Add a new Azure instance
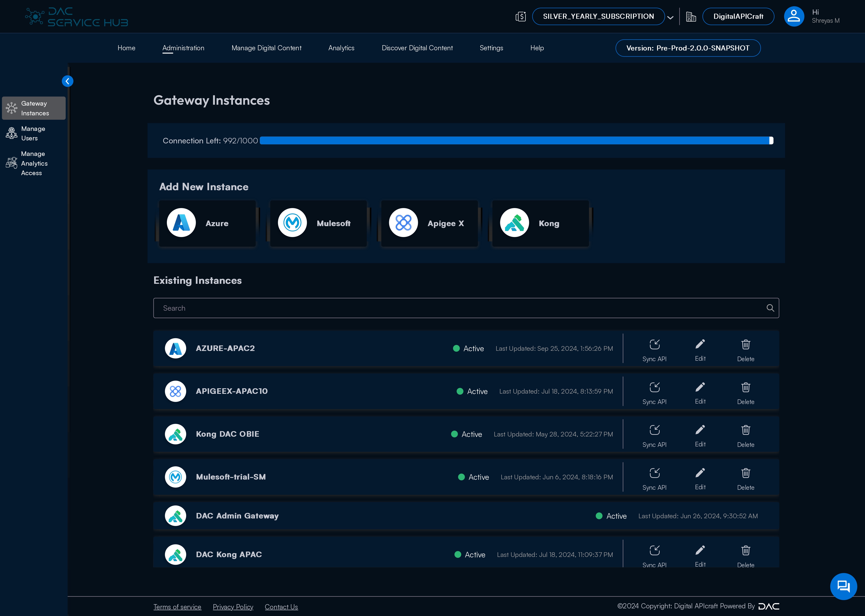Image resolution: width=865 pixels, height=616 pixels. click(x=207, y=223)
